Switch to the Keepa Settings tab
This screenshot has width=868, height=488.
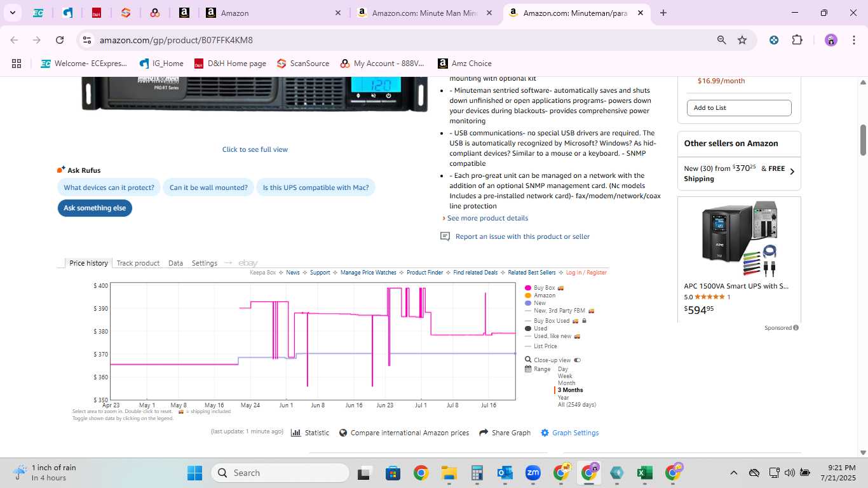coord(205,263)
